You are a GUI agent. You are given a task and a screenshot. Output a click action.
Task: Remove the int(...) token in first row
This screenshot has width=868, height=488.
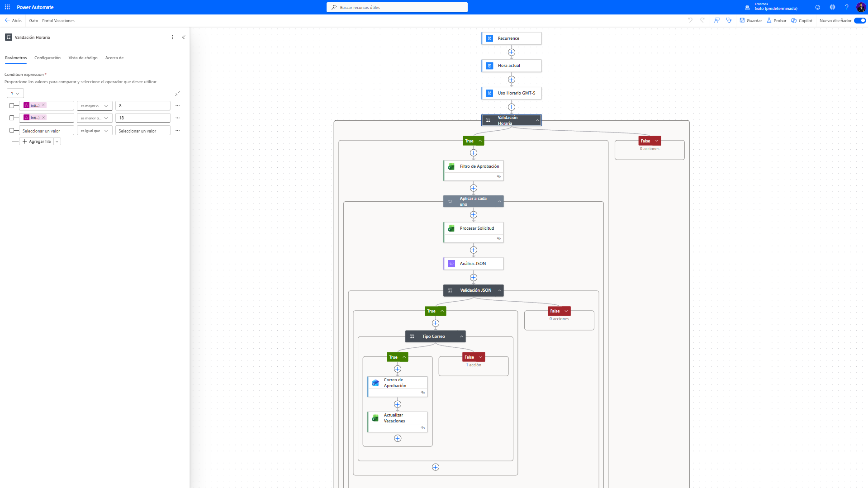[43, 105]
